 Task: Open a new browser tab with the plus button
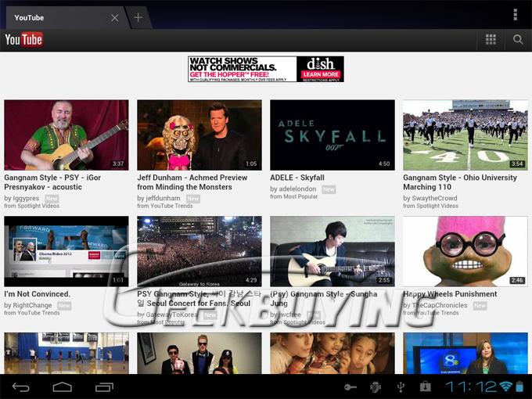pyautogui.click(x=138, y=17)
